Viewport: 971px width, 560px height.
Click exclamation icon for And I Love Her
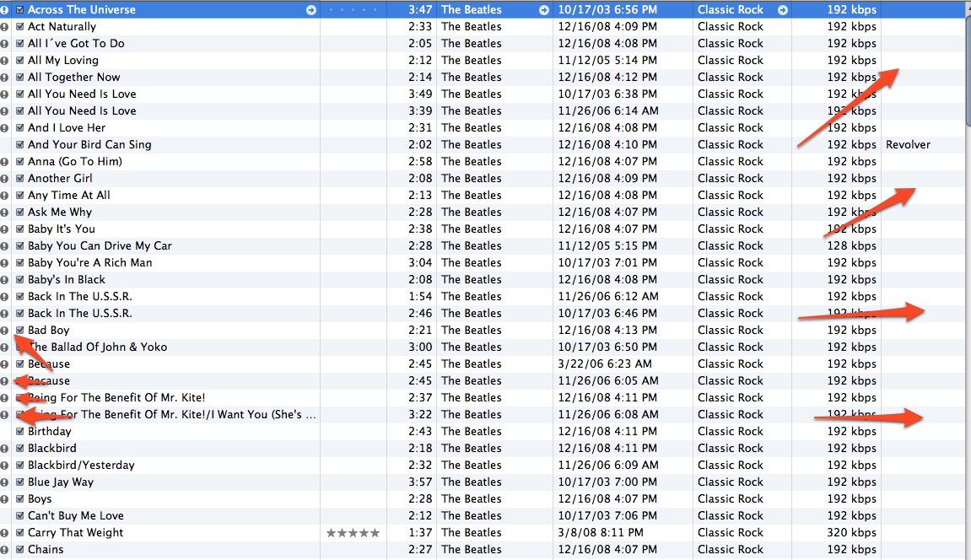(x=4, y=128)
